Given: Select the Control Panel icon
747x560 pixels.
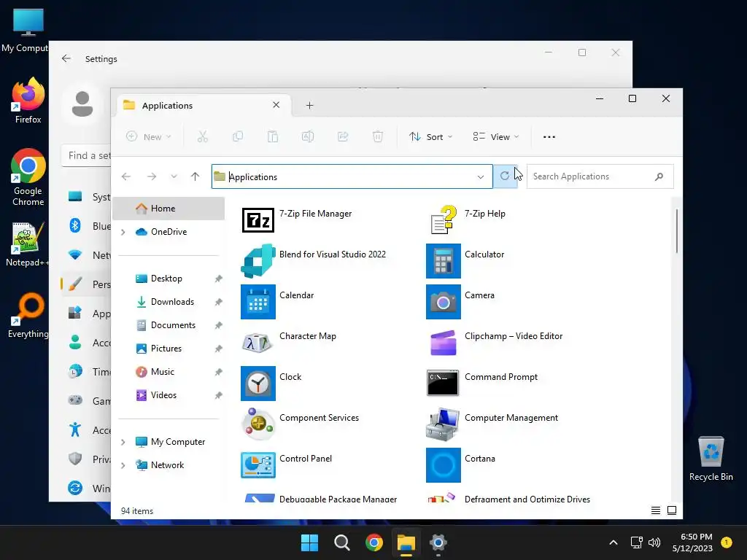Looking at the screenshot, I should [x=258, y=464].
